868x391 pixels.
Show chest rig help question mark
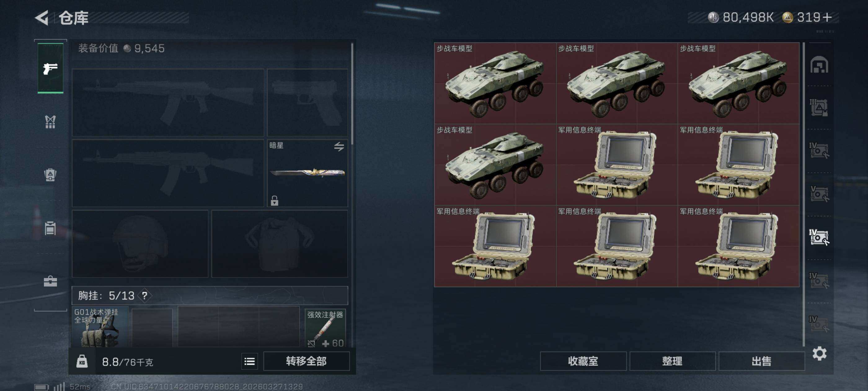[144, 295]
